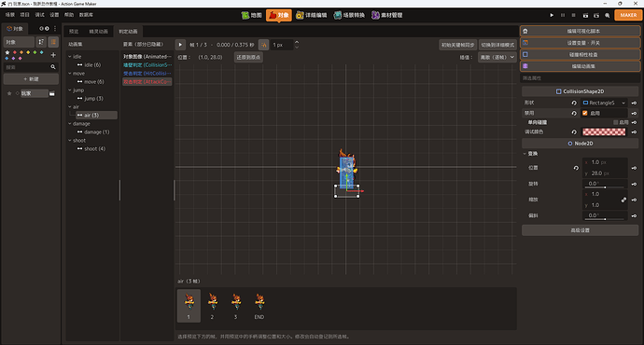Click the scale link chain icon

pyautogui.click(x=623, y=200)
